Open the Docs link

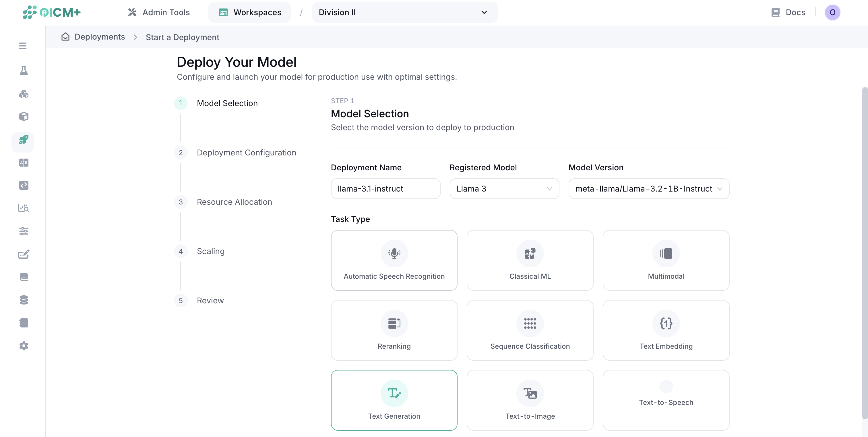788,12
